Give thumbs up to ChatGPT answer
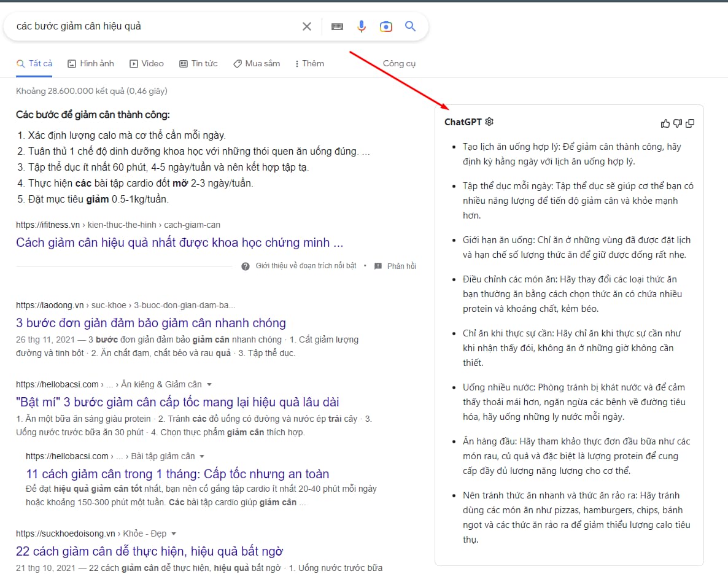728x574 pixels. click(x=665, y=123)
